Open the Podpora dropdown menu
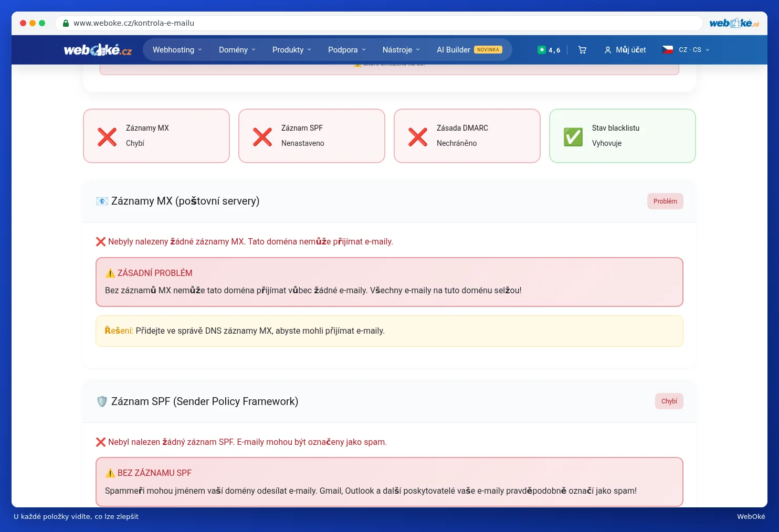Viewport: 779px width, 532px height. pyautogui.click(x=347, y=50)
